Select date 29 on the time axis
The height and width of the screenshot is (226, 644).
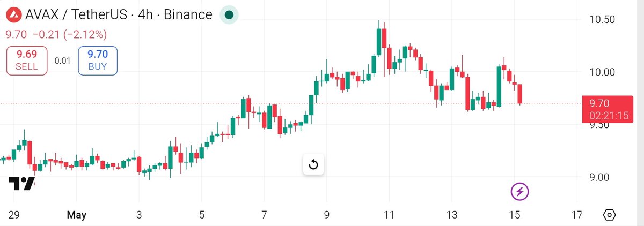(x=14, y=215)
